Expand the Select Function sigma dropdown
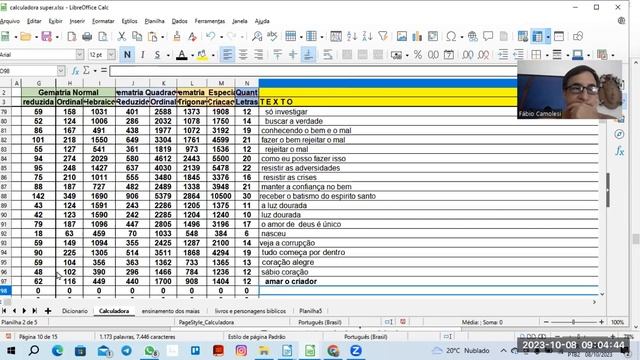 tap(95, 71)
